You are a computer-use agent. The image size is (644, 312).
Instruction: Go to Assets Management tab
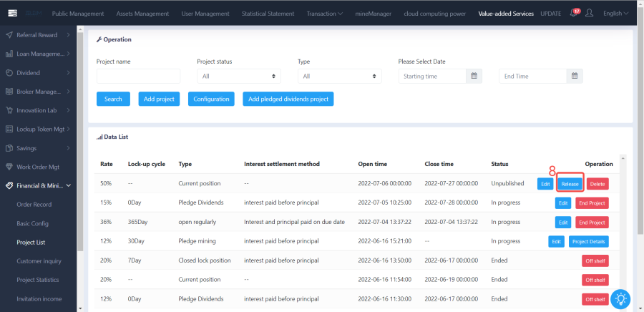coord(142,14)
